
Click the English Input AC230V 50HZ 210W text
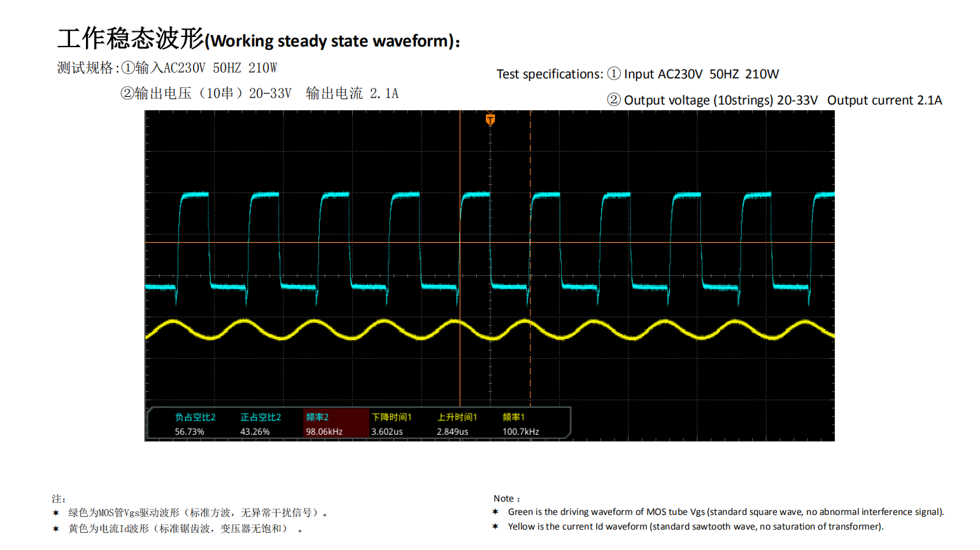click(700, 74)
